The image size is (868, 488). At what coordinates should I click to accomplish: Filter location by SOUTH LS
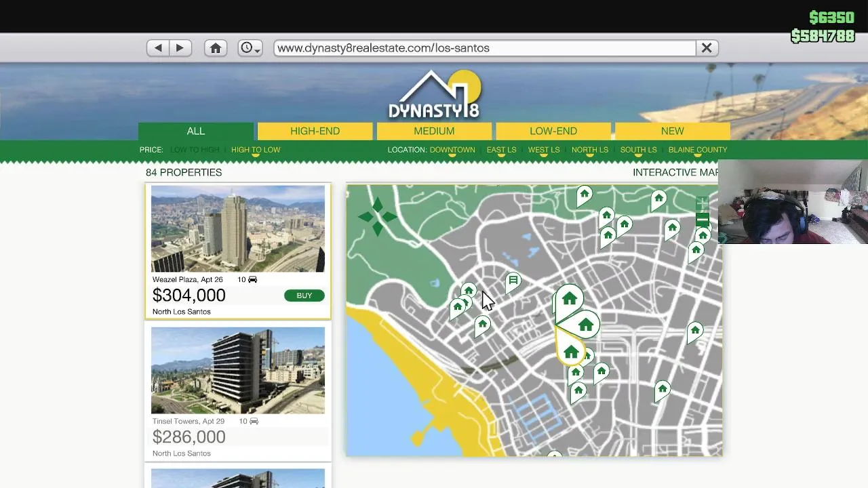638,150
